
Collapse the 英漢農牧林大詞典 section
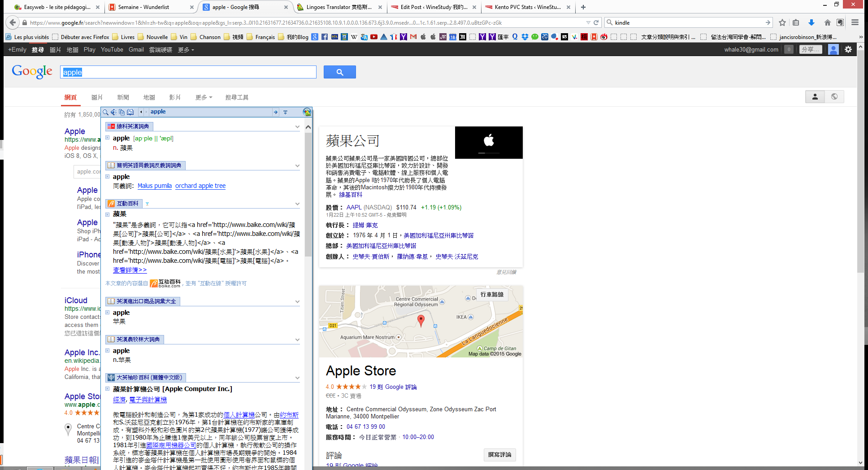297,340
